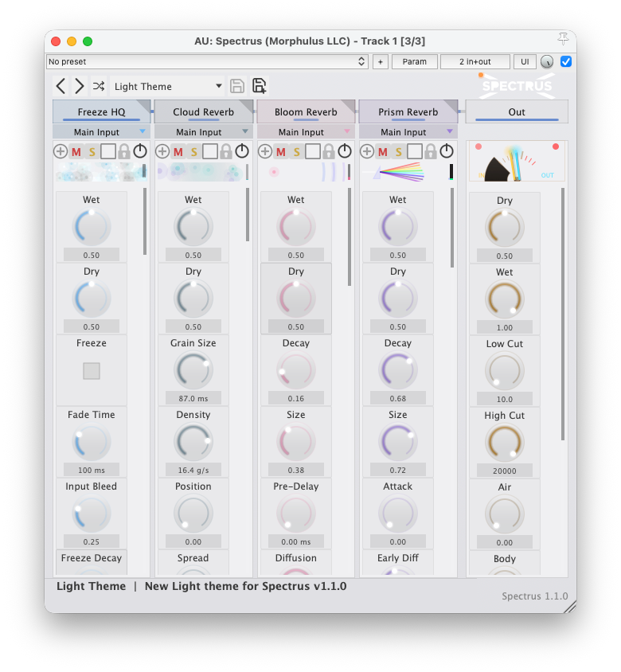The width and height of the screenshot is (621, 672).
Task: Click the power icon of Freeze HQ
Action: (140, 150)
